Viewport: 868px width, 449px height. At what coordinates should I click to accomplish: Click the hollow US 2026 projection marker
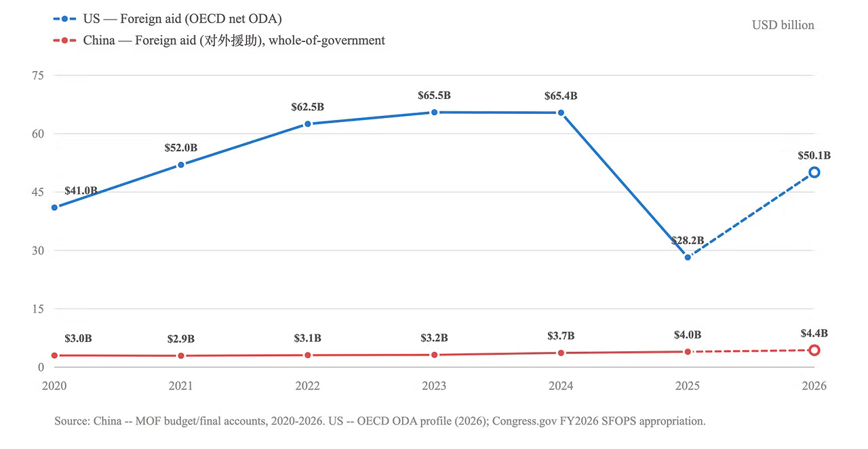(814, 172)
